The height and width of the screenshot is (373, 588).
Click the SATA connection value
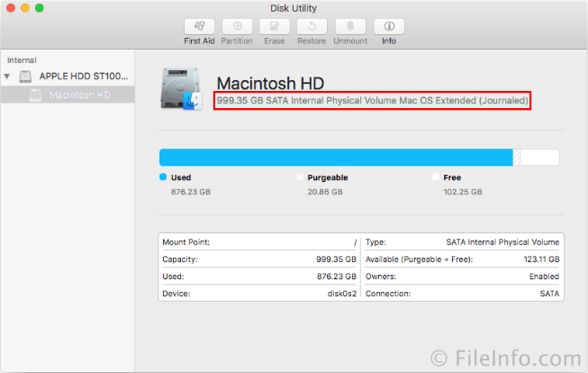[x=549, y=294]
